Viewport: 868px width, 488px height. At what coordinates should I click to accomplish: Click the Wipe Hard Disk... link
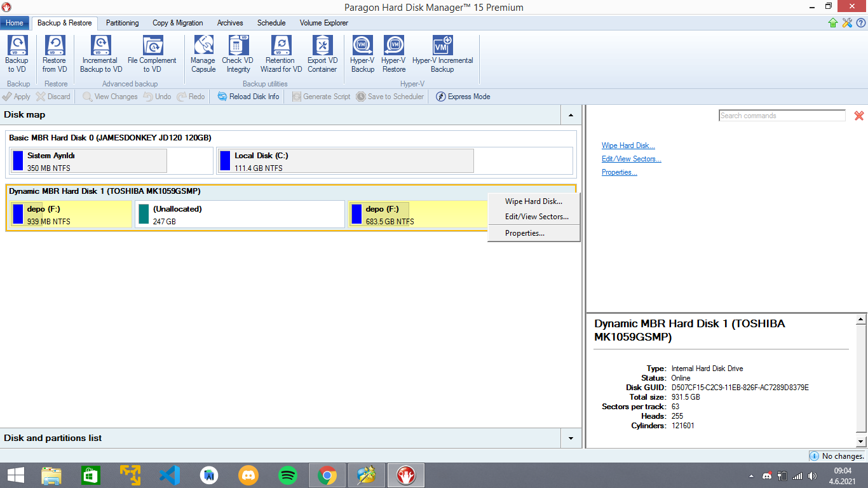(x=628, y=146)
